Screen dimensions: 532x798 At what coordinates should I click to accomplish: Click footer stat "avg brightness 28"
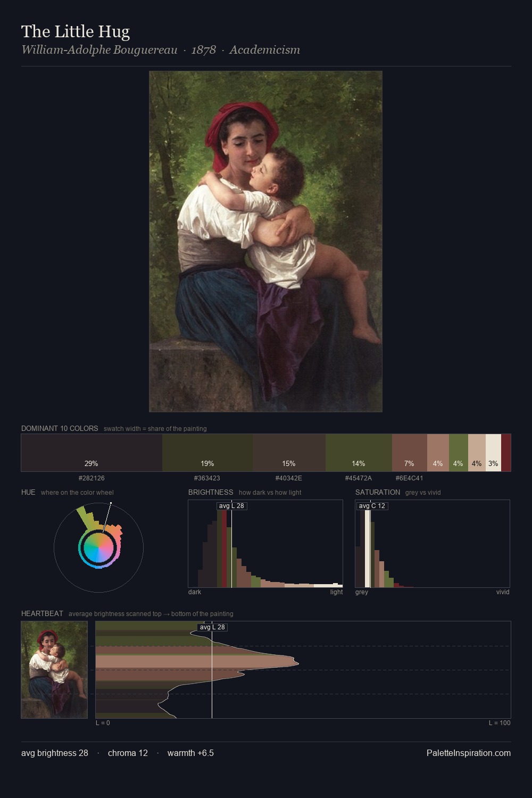55,753
